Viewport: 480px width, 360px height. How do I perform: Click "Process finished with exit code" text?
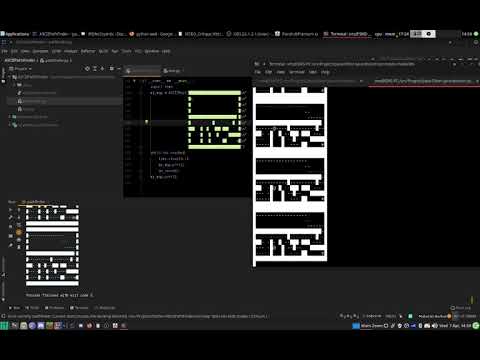point(59,295)
